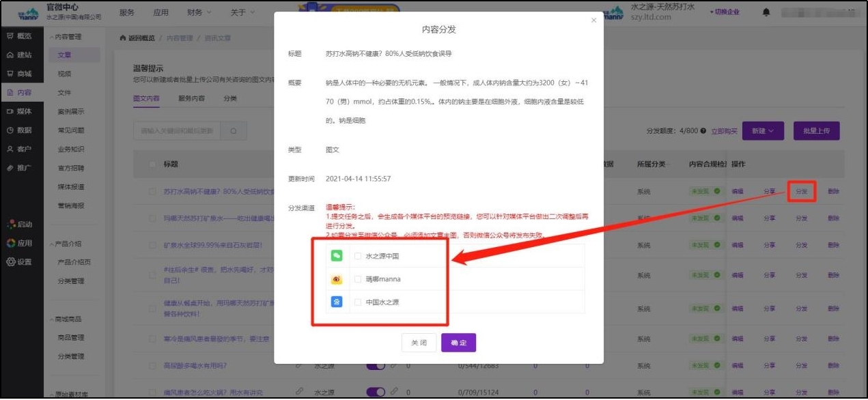Expand the 财务 top menu dropdown
Viewport: 868px width, 400px height.
tap(199, 12)
